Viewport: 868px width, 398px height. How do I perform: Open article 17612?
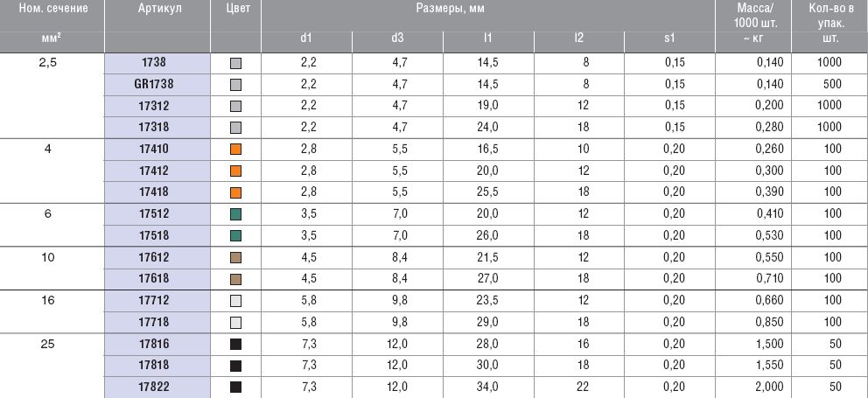[157, 257]
